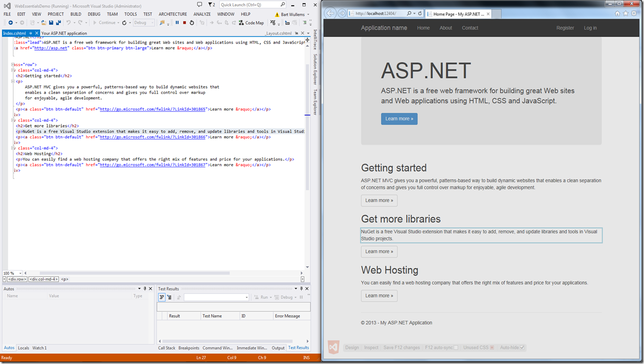Viewport: 644px width, 364px height.
Task: Click the Register link in the navbar
Action: click(x=565, y=28)
